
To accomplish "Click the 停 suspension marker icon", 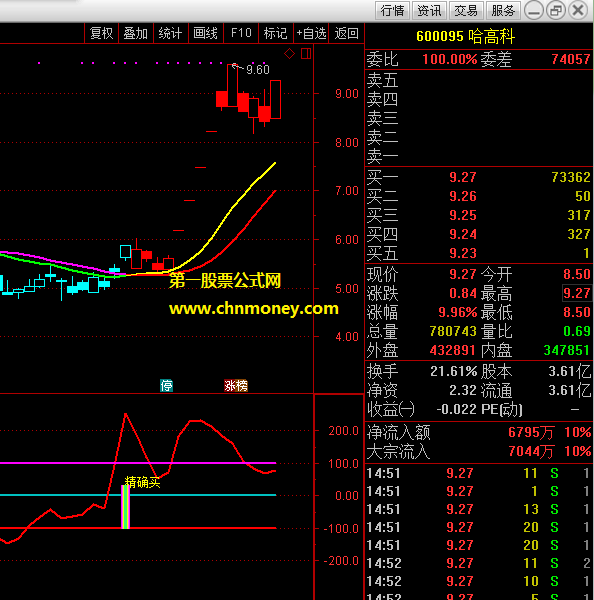I will (x=166, y=385).
